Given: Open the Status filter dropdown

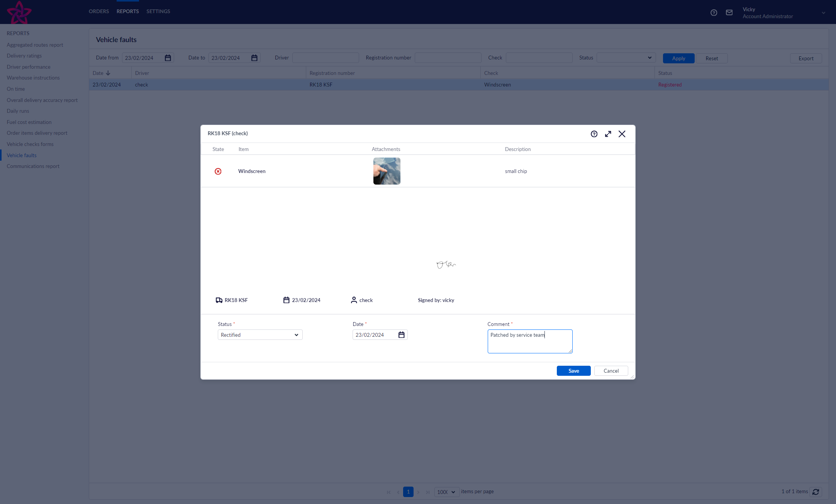Looking at the screenshot, I should point(626,58).
